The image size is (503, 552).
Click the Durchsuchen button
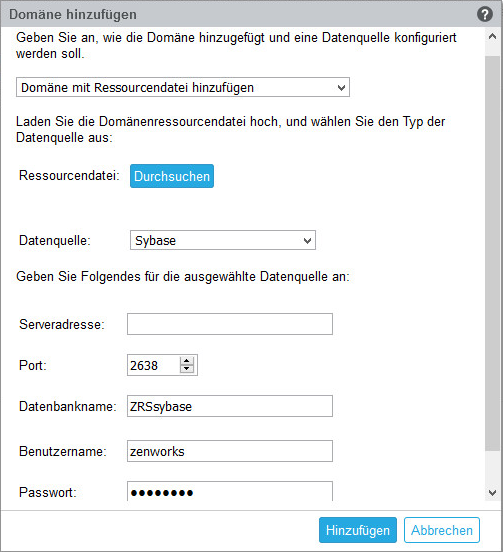(x=172, y=176)
